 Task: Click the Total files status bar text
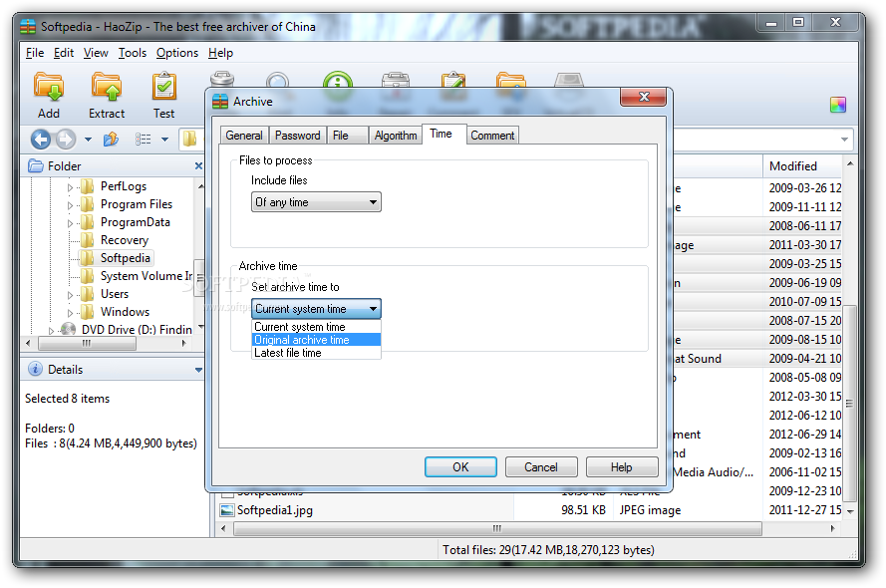[x=548, y=549]
